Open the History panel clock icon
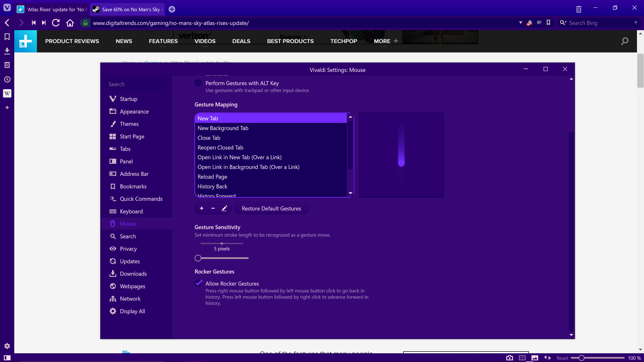Screen dimensions: 644x362 (7, 79)
